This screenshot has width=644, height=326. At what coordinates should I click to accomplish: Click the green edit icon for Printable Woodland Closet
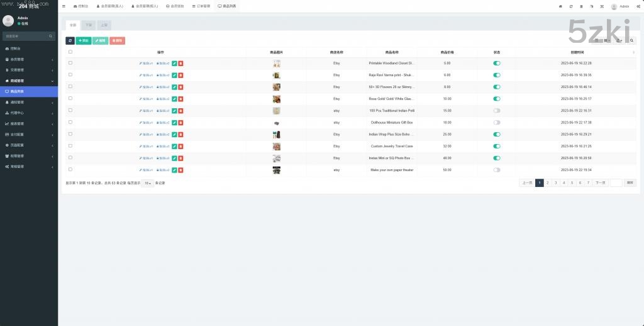click(174, 63)
